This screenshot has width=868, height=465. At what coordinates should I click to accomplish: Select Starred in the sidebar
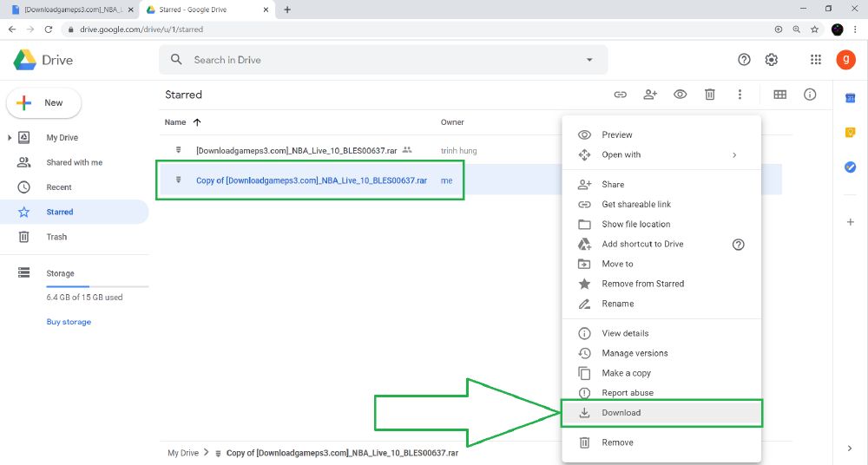[x=74, y=212]
